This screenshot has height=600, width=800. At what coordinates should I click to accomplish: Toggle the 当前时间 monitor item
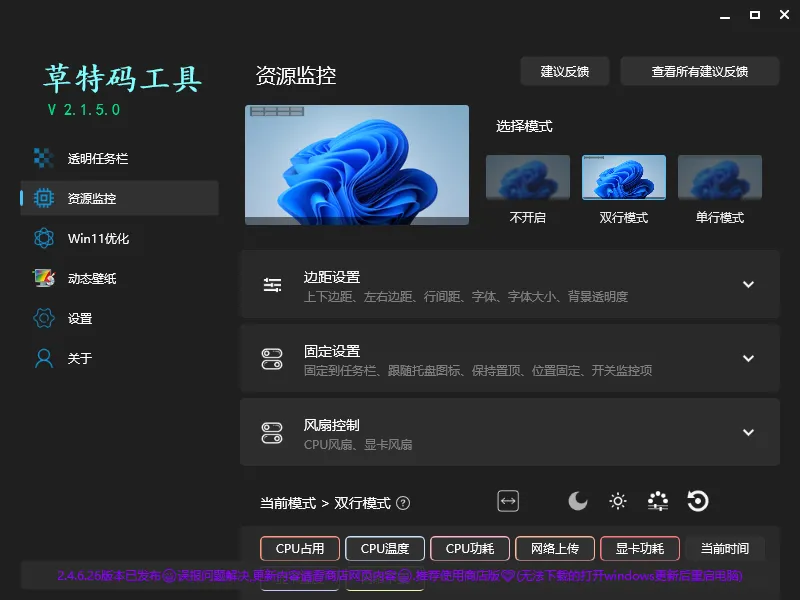pos(725,549)
